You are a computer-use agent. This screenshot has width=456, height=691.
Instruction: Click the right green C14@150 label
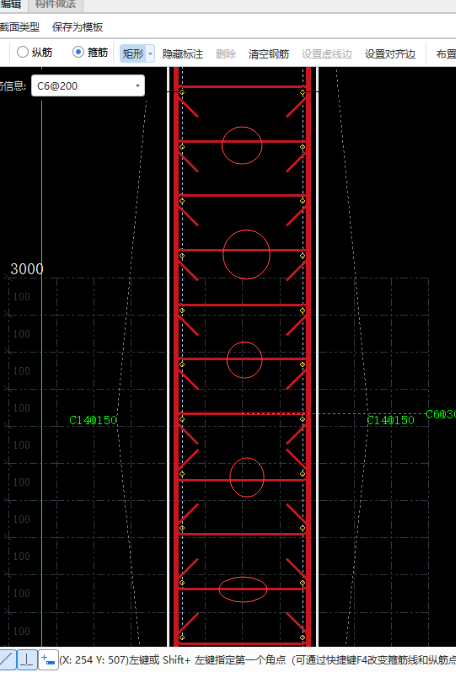tap(390, 420)
